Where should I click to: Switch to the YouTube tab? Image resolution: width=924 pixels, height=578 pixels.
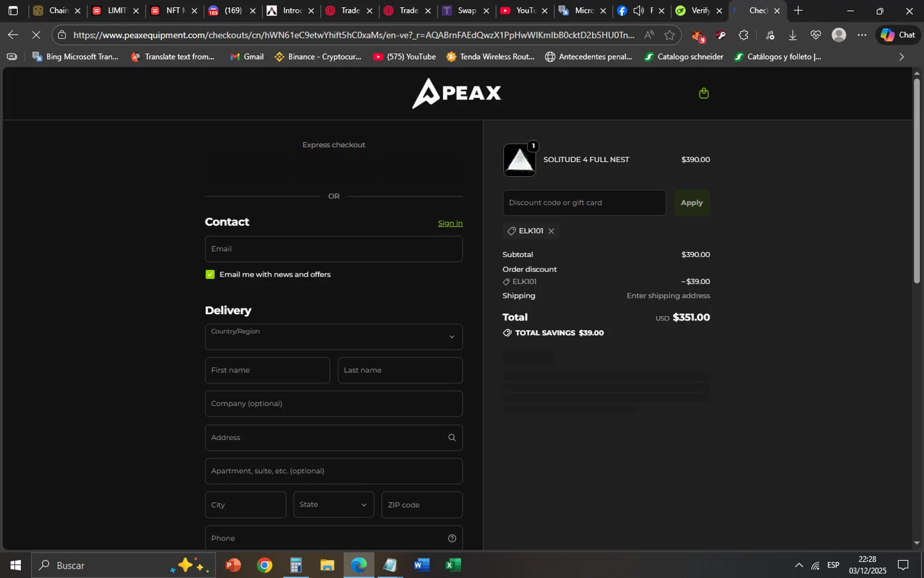pos(523,10)
